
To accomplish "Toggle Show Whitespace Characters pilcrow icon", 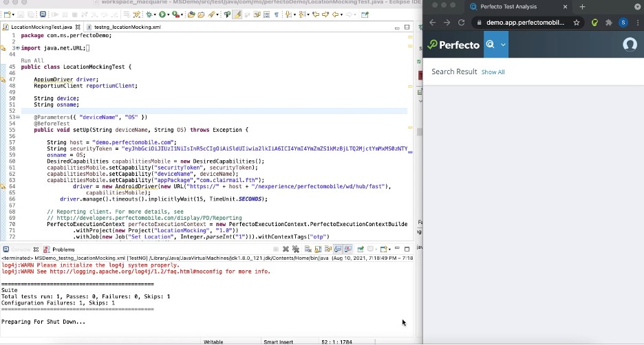I will [277, 14].
